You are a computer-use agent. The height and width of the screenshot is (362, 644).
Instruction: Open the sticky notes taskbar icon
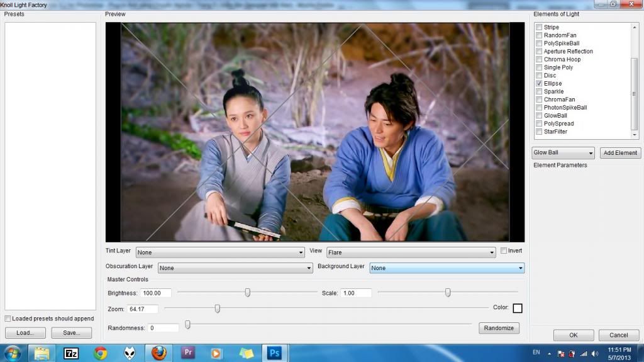(246, 353)
